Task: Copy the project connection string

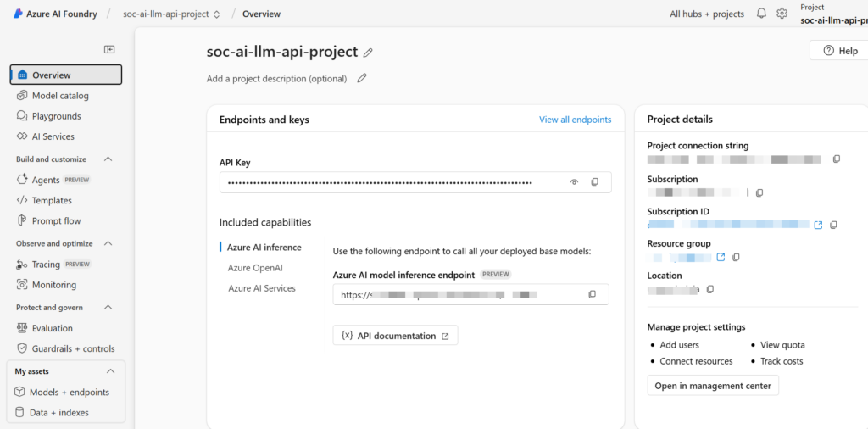Action: point(837,159)
